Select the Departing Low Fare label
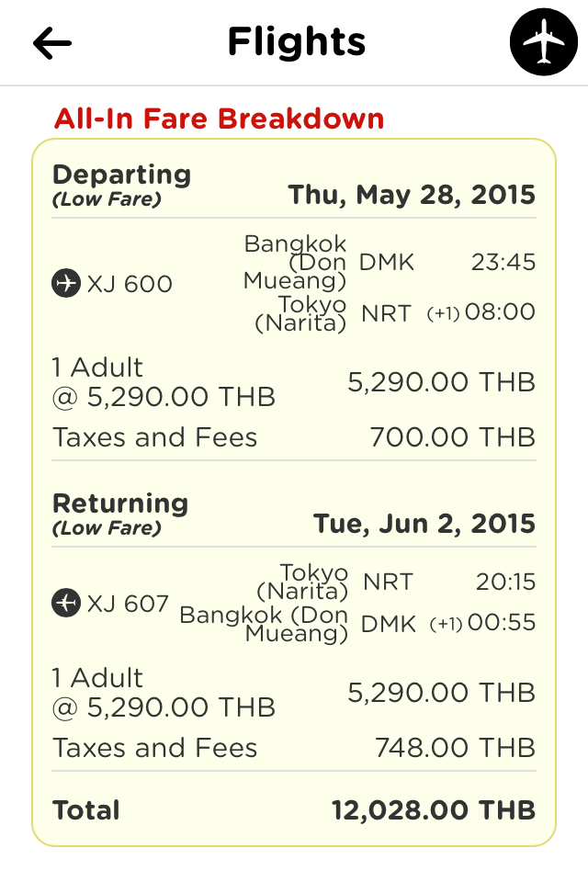588x882 pixels. [x=121, y=185]
